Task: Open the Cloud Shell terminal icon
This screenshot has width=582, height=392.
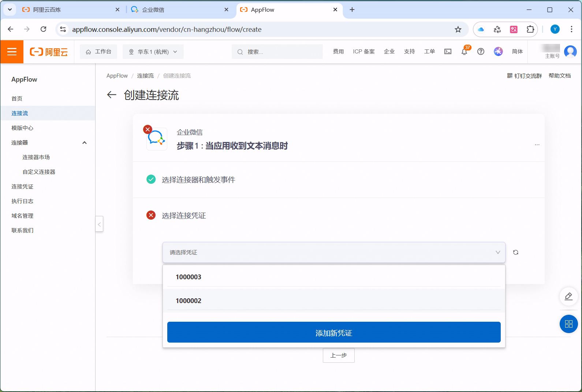Action: point(448,52)
